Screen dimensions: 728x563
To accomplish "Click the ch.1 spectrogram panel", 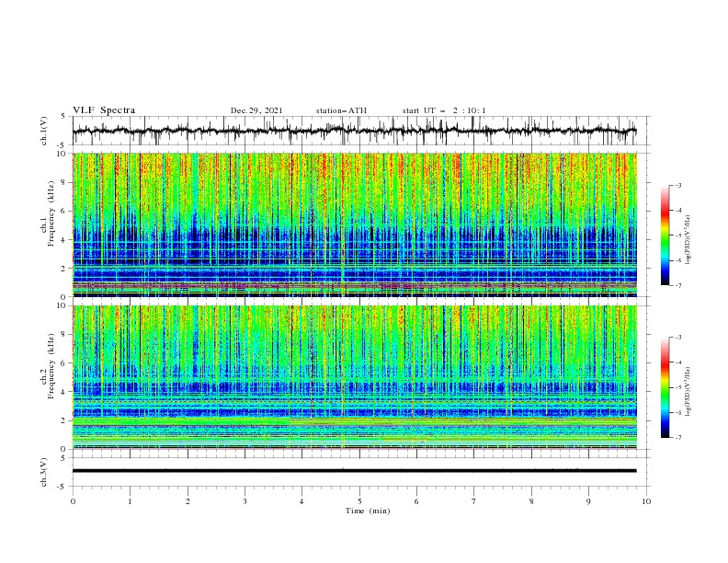I will (355, 224).
